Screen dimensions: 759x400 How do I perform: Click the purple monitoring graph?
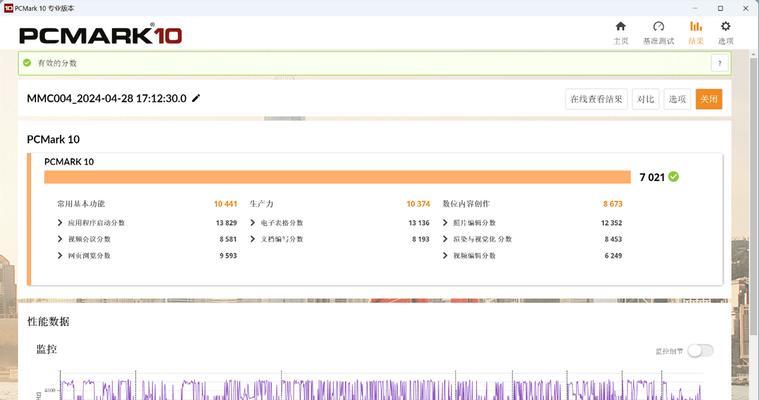tap(380, 387)
